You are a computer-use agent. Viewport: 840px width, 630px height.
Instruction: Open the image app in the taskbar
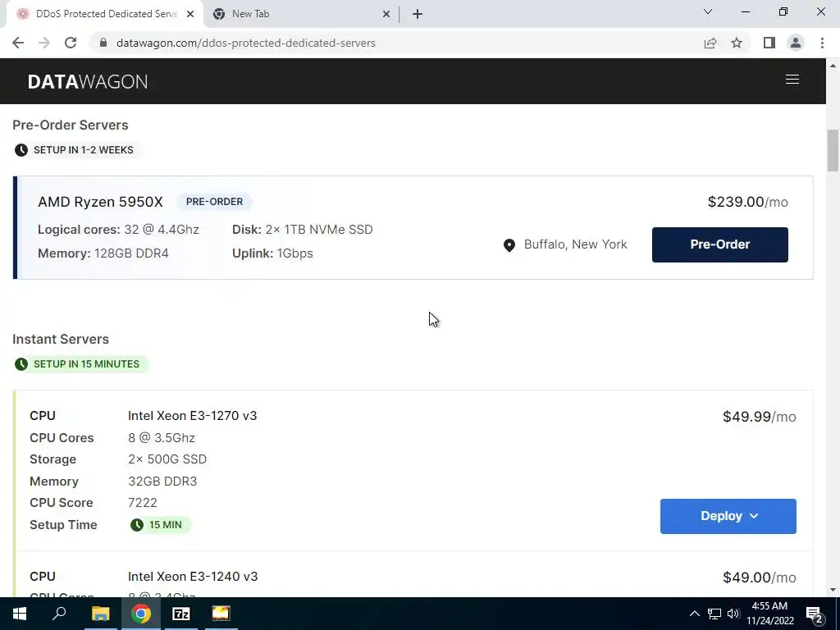221,614
